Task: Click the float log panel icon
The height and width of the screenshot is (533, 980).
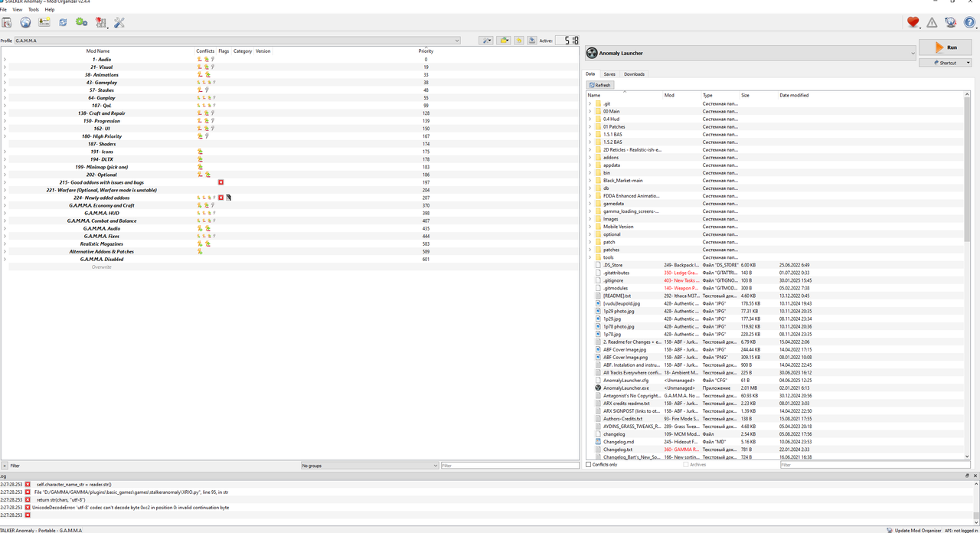Action: (967, 476)
